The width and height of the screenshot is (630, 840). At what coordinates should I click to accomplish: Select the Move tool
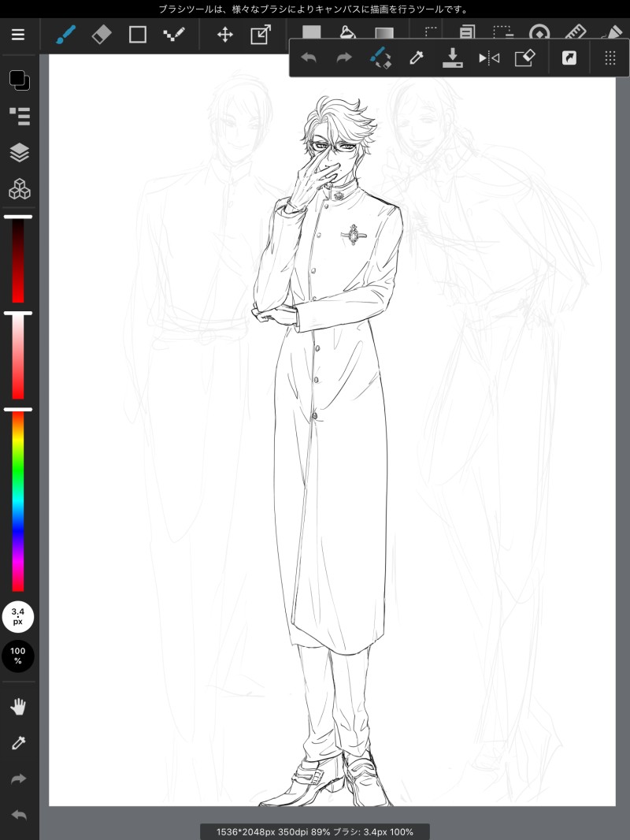224,35
